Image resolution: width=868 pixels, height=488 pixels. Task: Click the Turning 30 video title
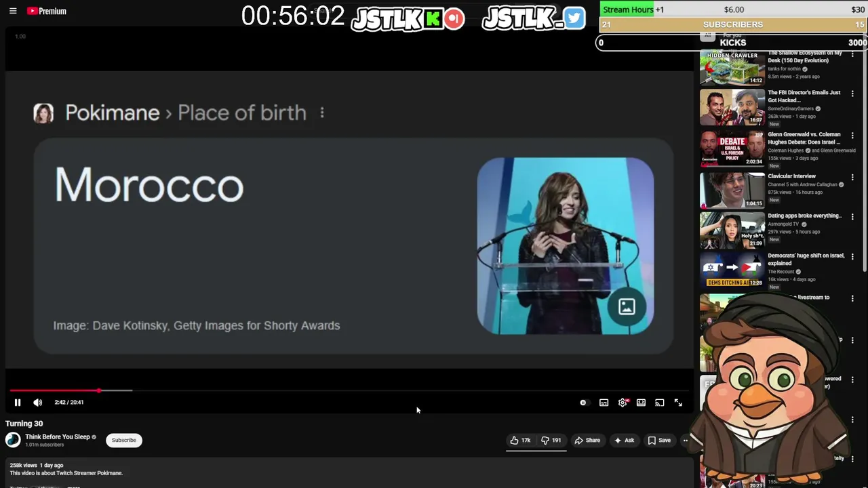(x=24, y=424)
